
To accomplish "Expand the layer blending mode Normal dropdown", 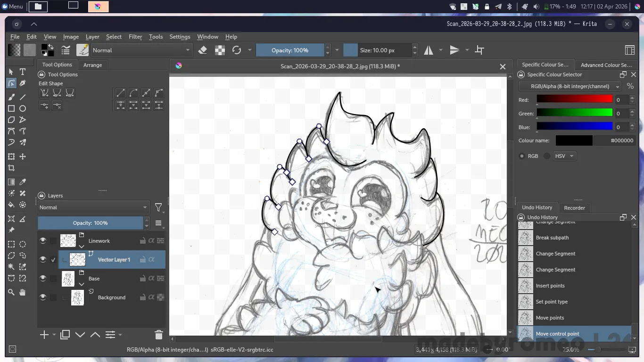I will click(x=93, y=207).
